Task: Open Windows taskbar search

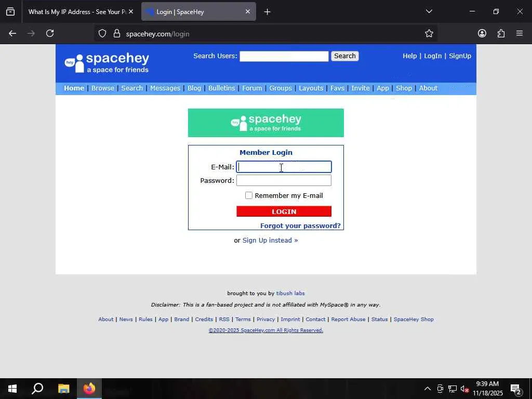Action: coord(37,389)
